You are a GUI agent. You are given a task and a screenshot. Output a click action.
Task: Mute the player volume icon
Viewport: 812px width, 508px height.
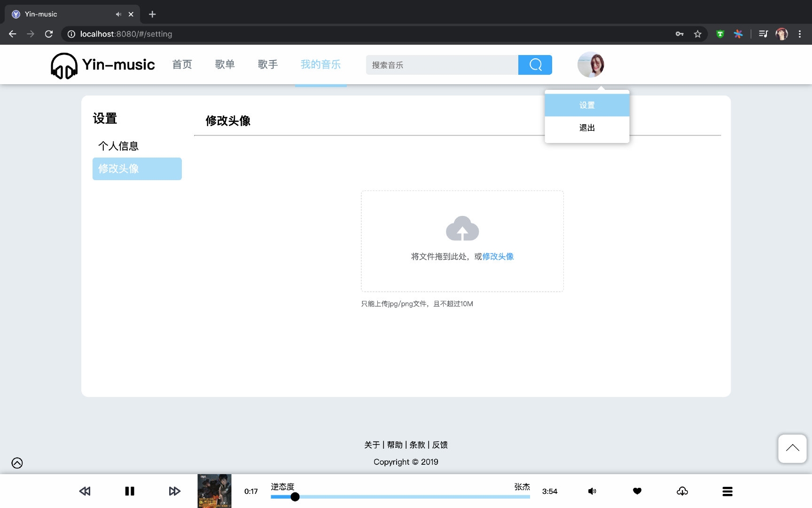click(x=592, y=491)
